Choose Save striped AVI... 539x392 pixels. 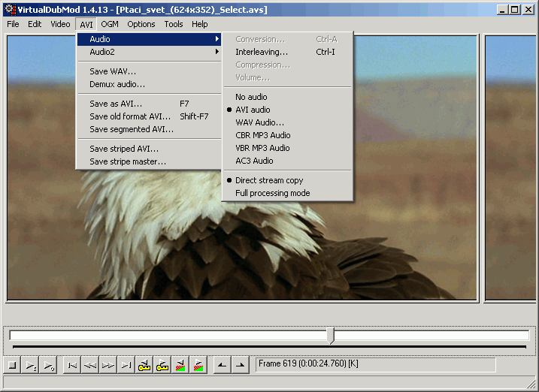149,149
